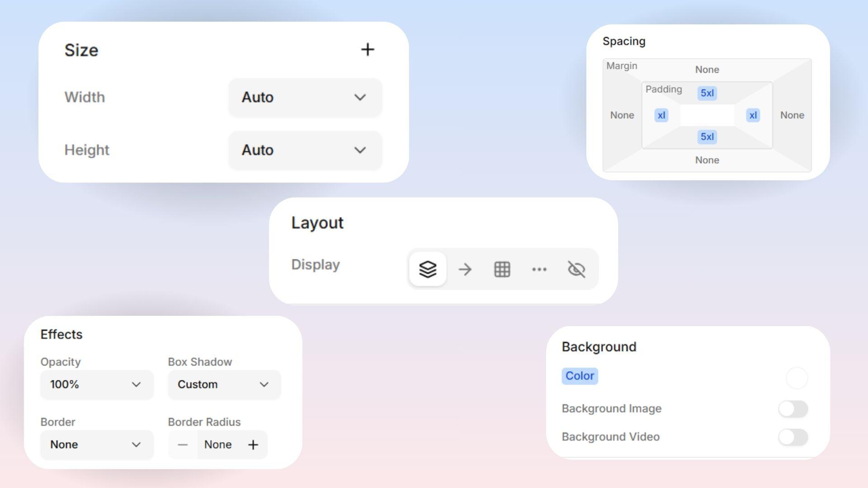Open the background color swatch circle
This screenshot has height=488, width=868.
coord(797,378)
